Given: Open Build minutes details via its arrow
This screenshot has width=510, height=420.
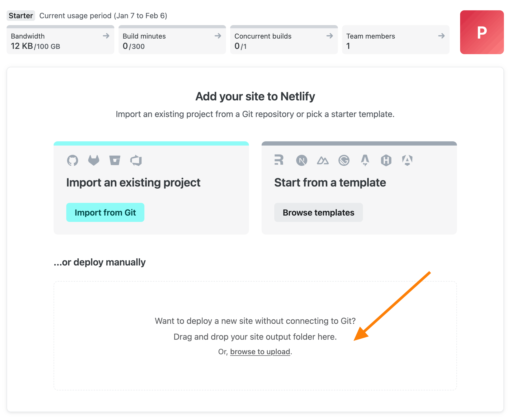Looking at the screenshot, I should tap(218, 36).
